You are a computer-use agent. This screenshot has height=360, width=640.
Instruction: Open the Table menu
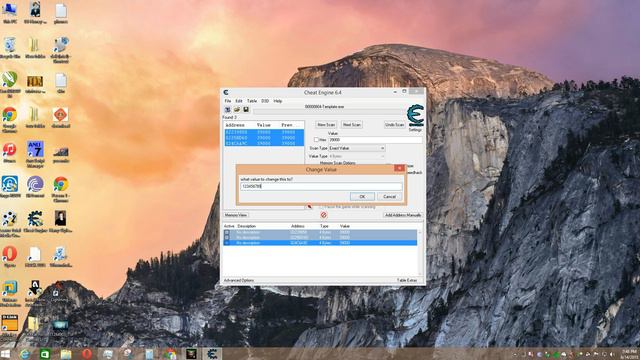point(252,101)
